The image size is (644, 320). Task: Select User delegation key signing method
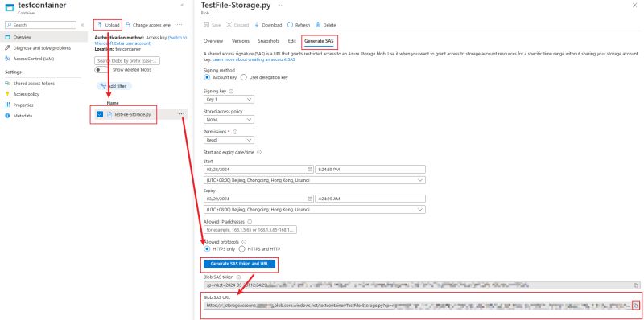pos(244,77)
